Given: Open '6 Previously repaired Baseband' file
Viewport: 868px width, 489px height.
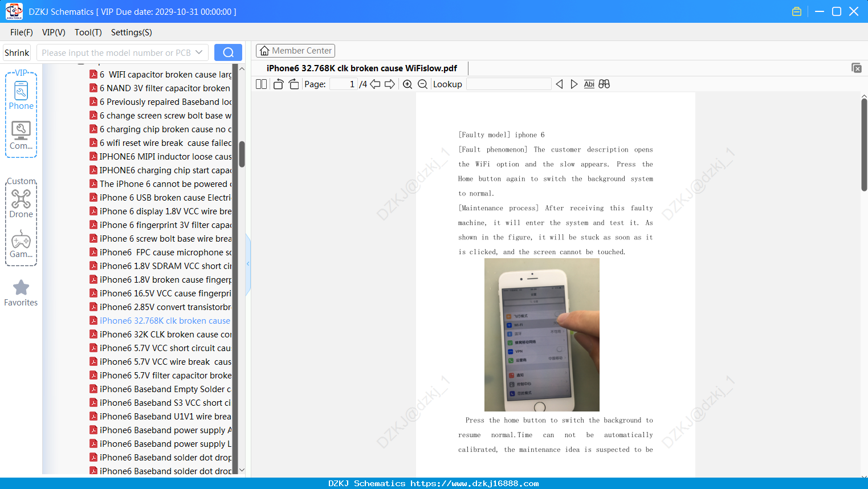Looking at the screenshot, I should pyautogui.click(x=161, y=102).
